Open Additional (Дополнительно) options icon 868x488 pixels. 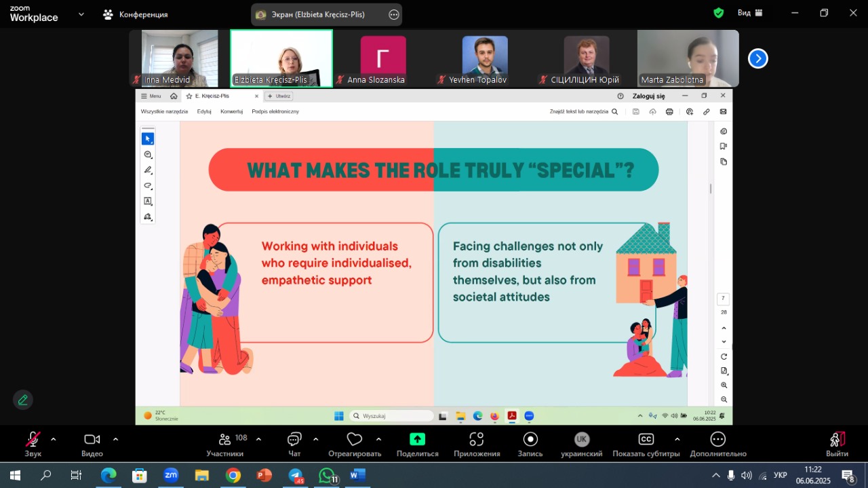click(718, 440)
